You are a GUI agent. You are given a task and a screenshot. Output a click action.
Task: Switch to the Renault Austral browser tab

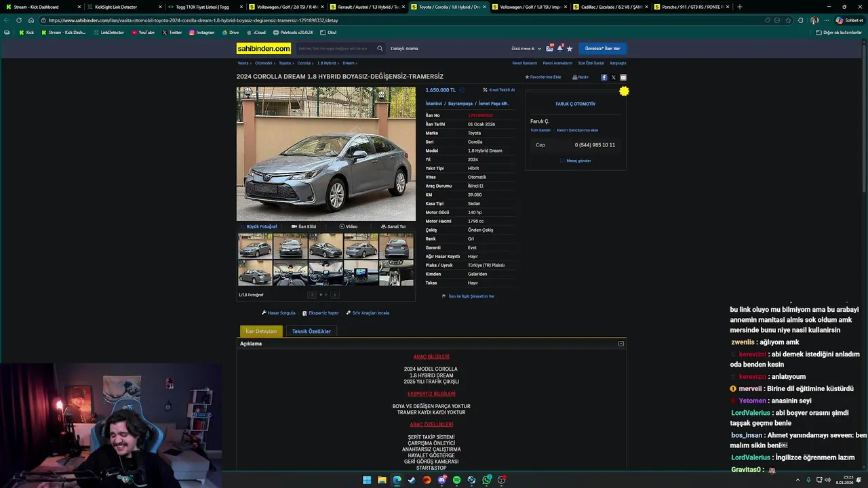369,7
